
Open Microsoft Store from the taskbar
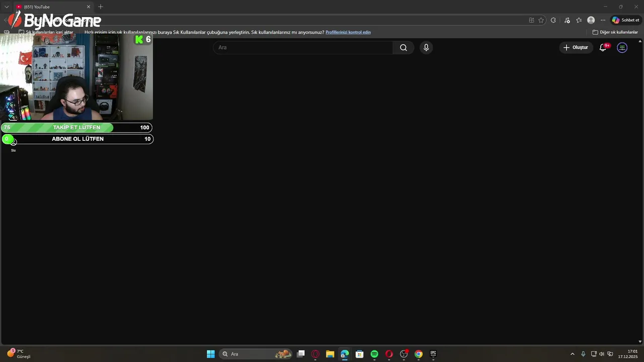(359, 354)
